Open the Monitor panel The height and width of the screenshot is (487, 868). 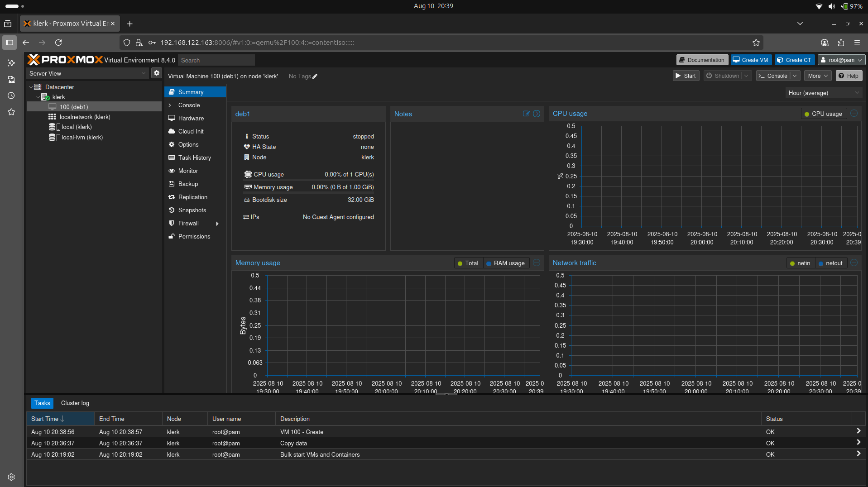click(187, 171)
